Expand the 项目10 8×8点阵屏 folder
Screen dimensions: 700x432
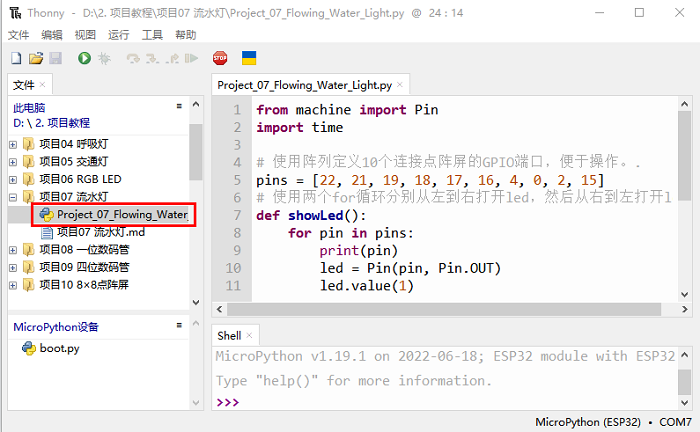point(13,285)
